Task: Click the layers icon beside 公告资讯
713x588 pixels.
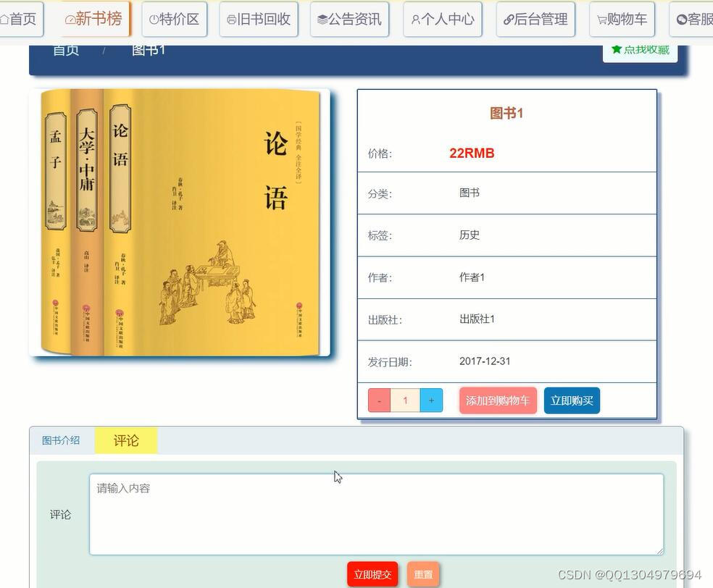Action: pyautogui.click(x=322, y=20)
